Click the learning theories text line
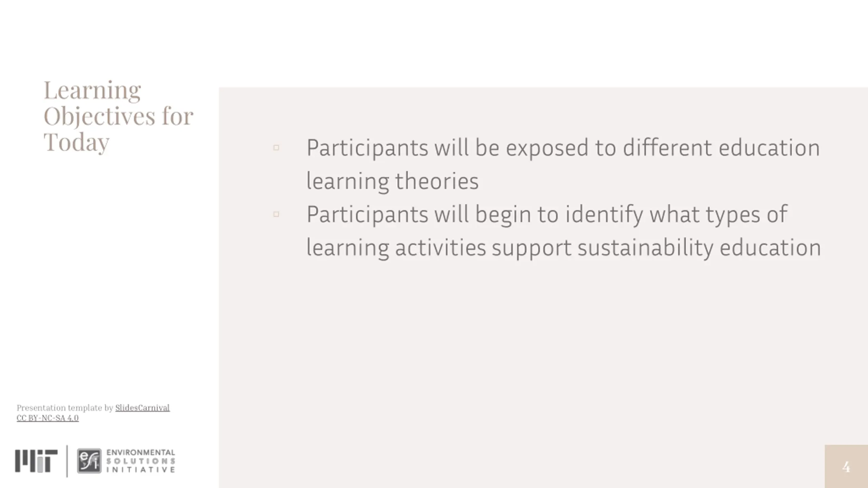Viewport: 868px width, 488px height. (x=392, y=181)
